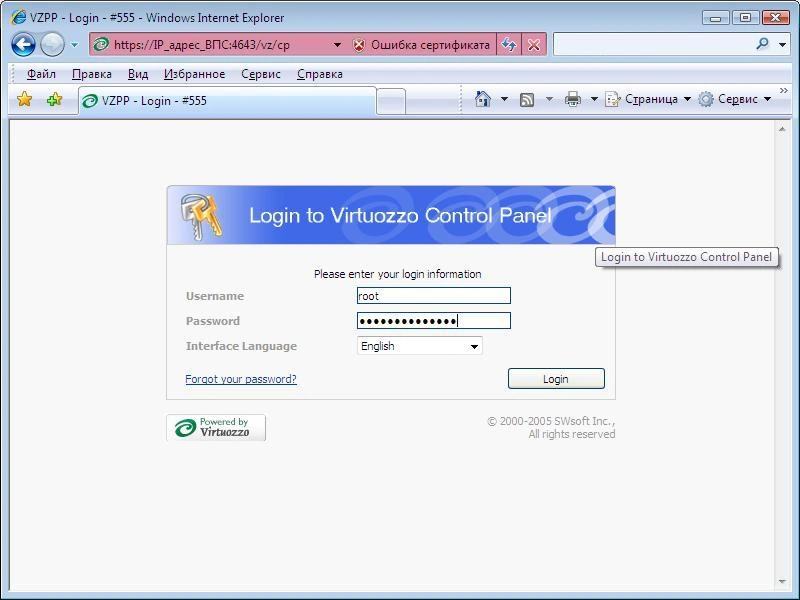800x600 pixels.
Task: Open the Сервис menu in menu bar
Action: [261, 74]
